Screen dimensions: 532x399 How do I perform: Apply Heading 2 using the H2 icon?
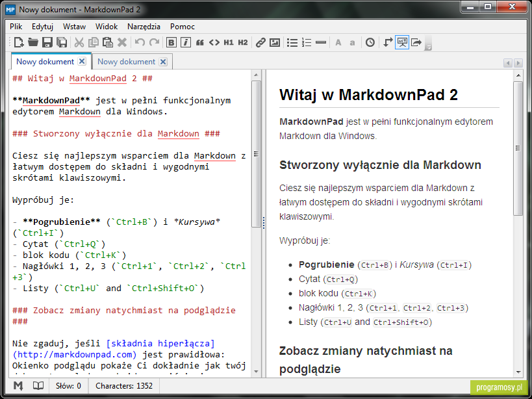point(242,42)
